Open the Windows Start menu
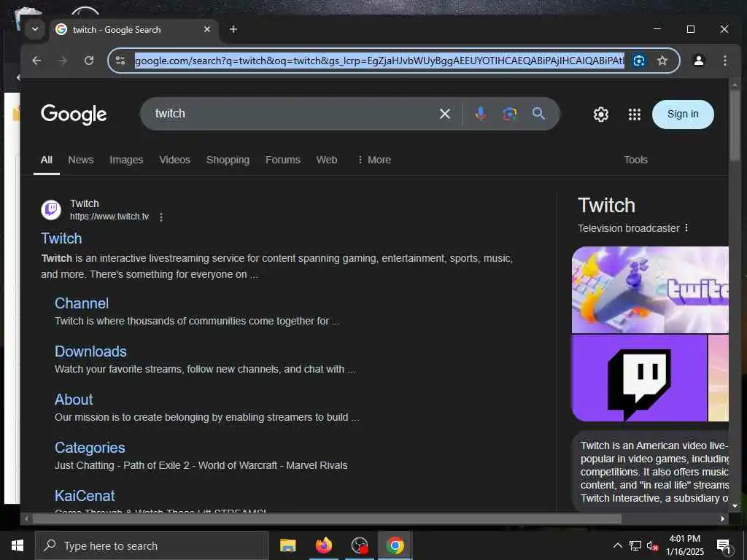Image resolution: width=747 pixels, height=560 pixels. [18, 545]
